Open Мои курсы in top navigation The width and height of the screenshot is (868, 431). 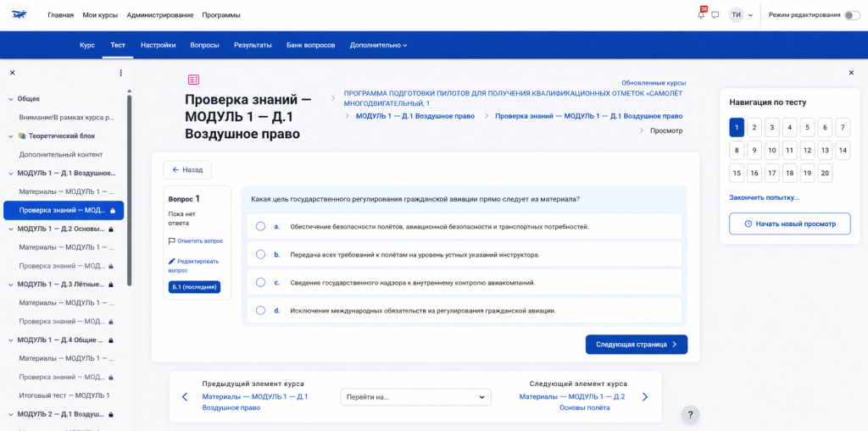(100, 15)
